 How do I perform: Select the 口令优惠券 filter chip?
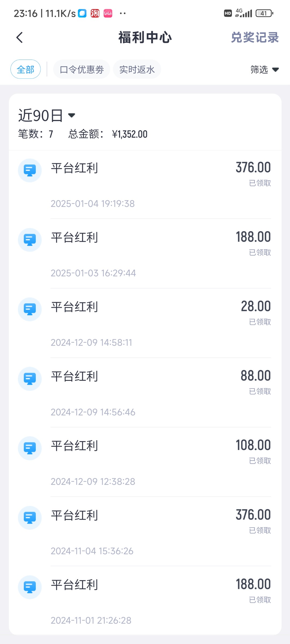click(82, 69)
